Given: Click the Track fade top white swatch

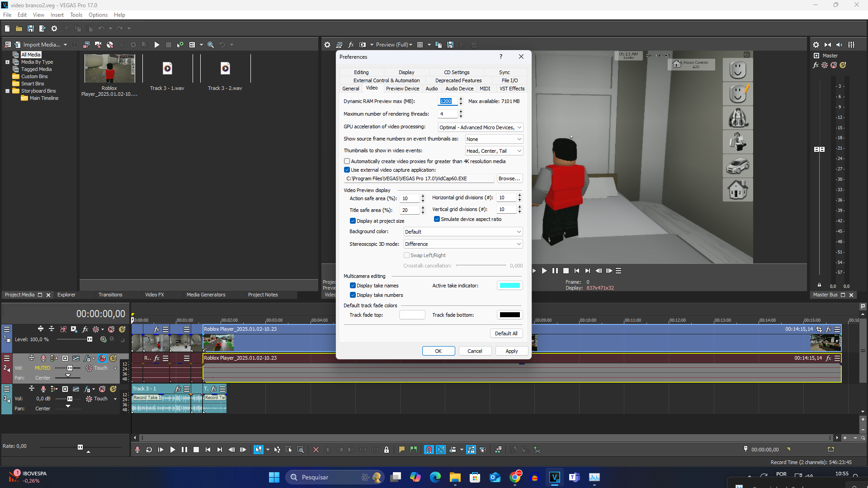Looking at the screenshot, I should click(412, 315).
